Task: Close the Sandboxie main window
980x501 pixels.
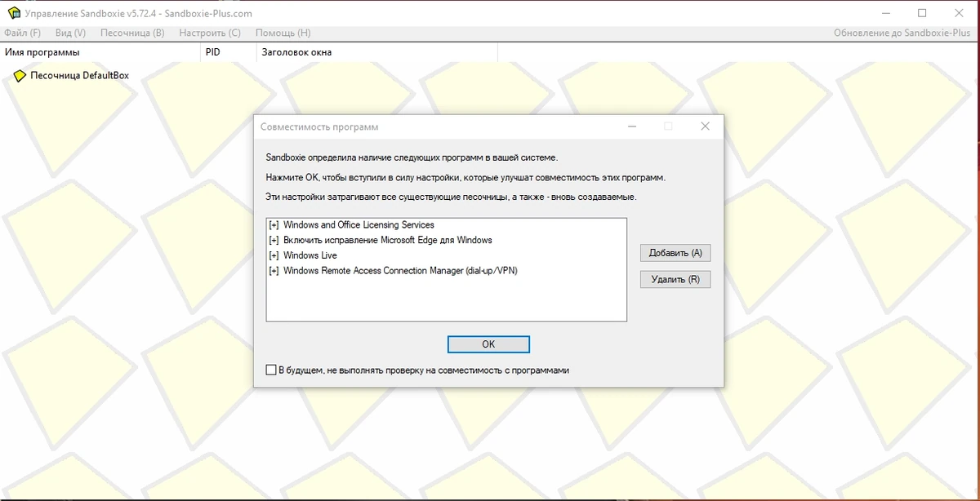Action: [959, 13]
